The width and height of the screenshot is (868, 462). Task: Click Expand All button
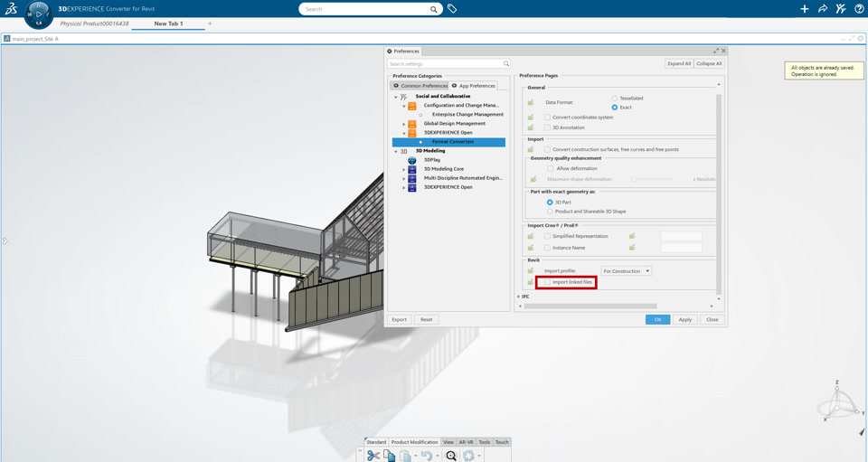[x=679, y=63]
